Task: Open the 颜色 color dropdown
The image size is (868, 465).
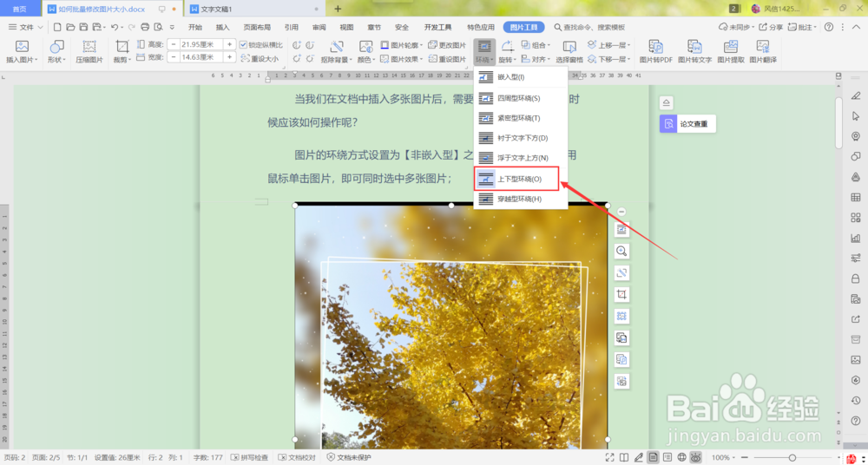Action: (x=366, y=52)
